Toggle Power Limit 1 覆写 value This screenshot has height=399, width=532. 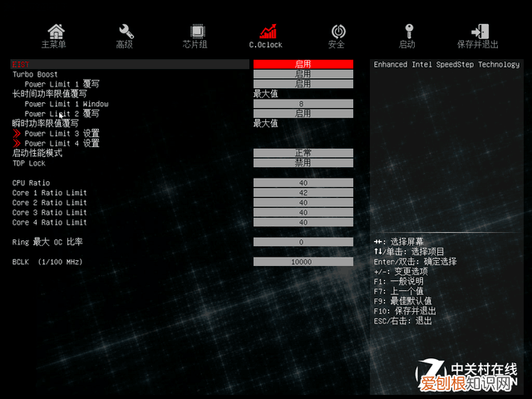[x=303, y=84]
